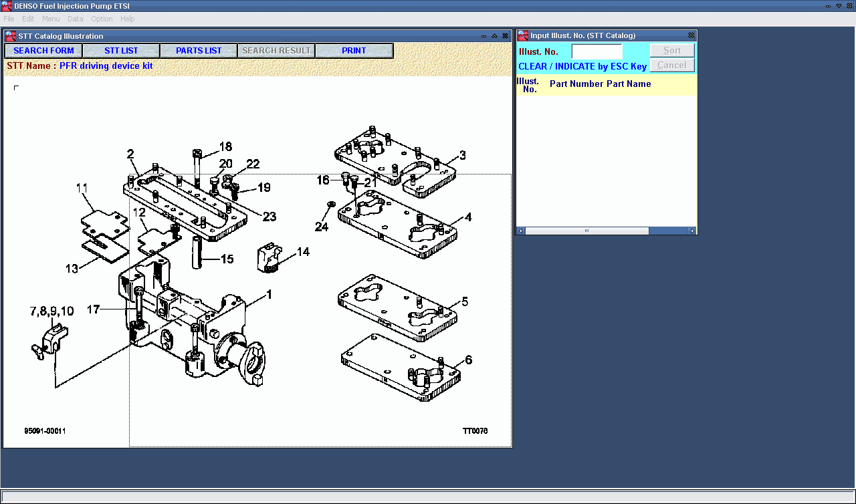Open the File menu

9,19
